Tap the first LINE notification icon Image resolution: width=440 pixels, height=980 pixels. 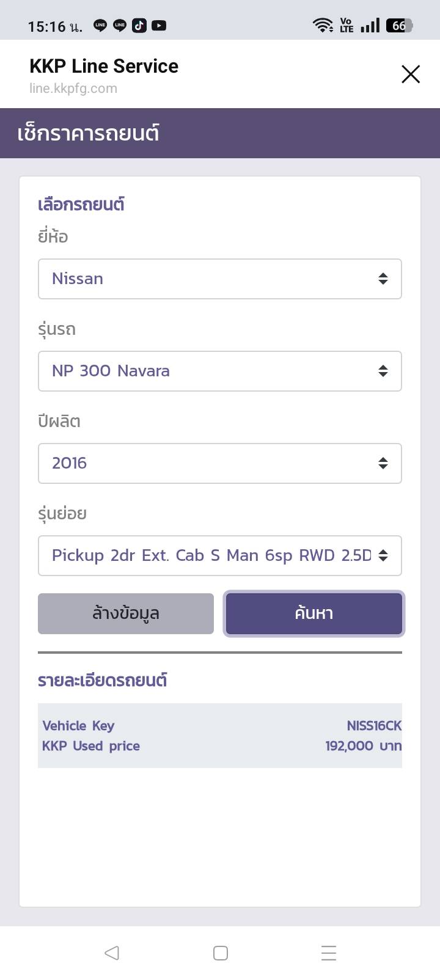pos(100,26)
